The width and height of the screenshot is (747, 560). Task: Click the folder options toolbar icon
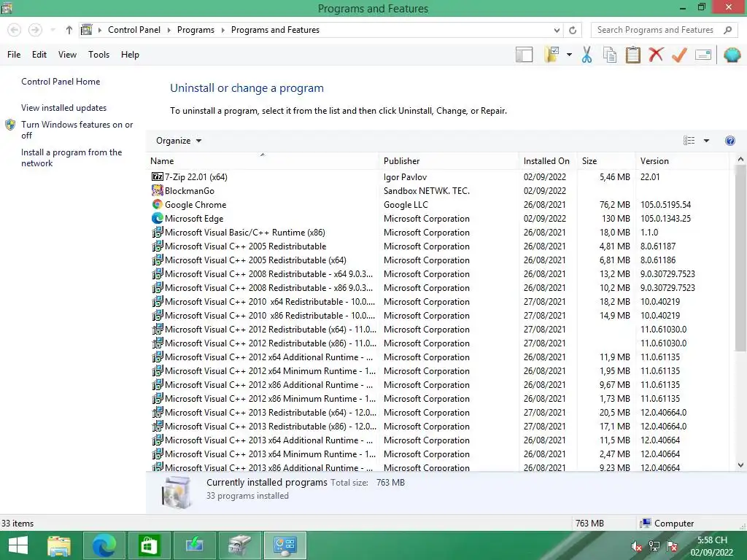click(551, 55)
